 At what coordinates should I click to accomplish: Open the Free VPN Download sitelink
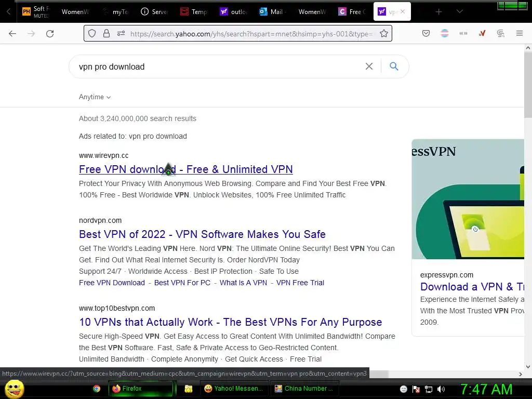pos(112,283)
